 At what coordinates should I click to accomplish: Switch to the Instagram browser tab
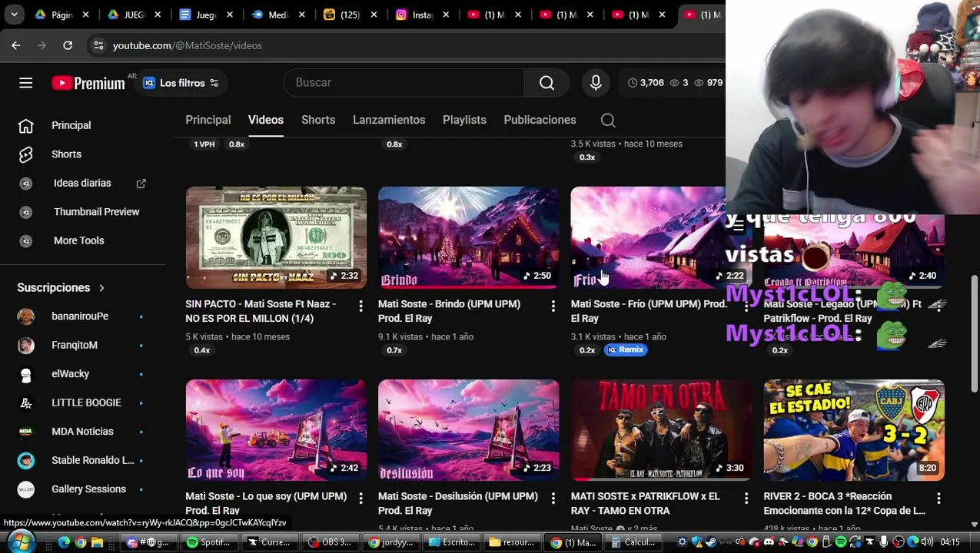tap(421, 15)
